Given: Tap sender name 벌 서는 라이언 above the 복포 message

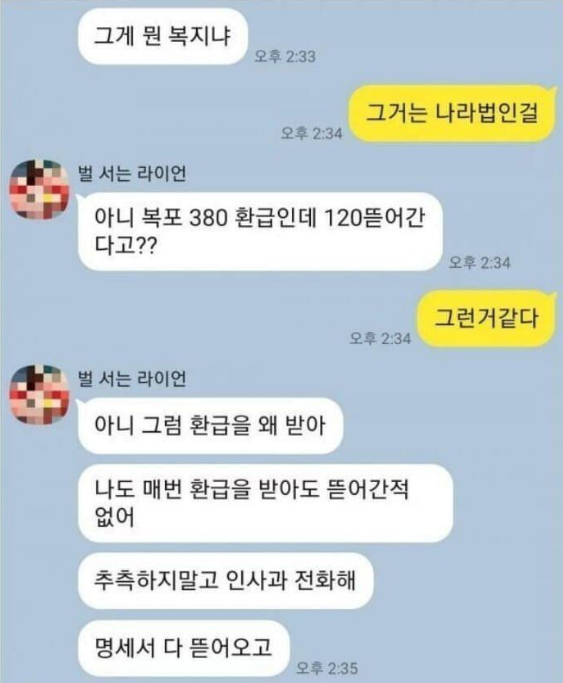Looking at the screenshot, I should pyautogui.click(x=132, y=173).
